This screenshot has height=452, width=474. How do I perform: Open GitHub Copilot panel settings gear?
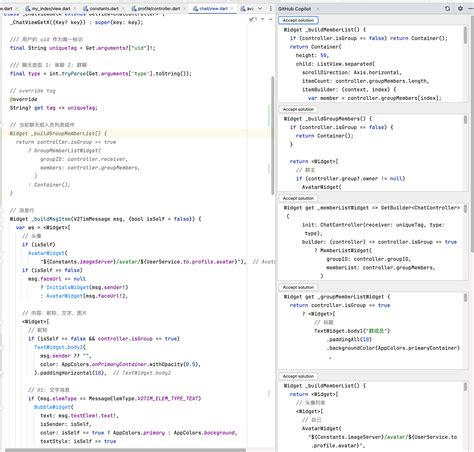(460, 8)
